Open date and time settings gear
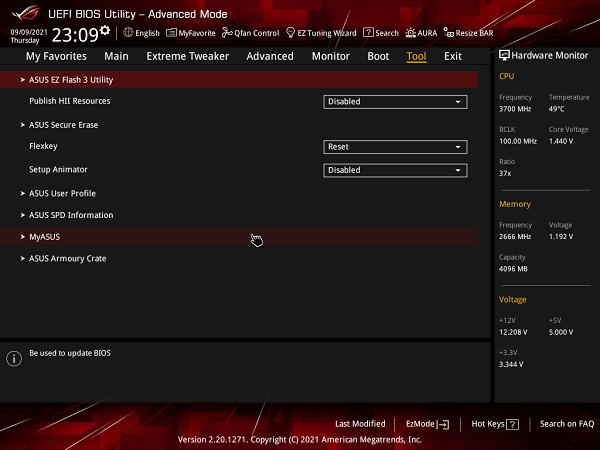The height and width of the screenshot is (450, 600). [x=105, y=30]
